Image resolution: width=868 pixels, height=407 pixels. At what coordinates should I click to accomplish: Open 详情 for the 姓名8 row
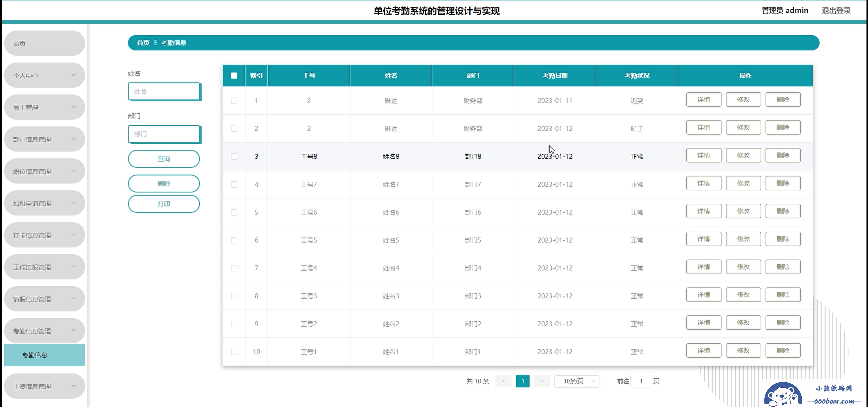tap(704, 155)
